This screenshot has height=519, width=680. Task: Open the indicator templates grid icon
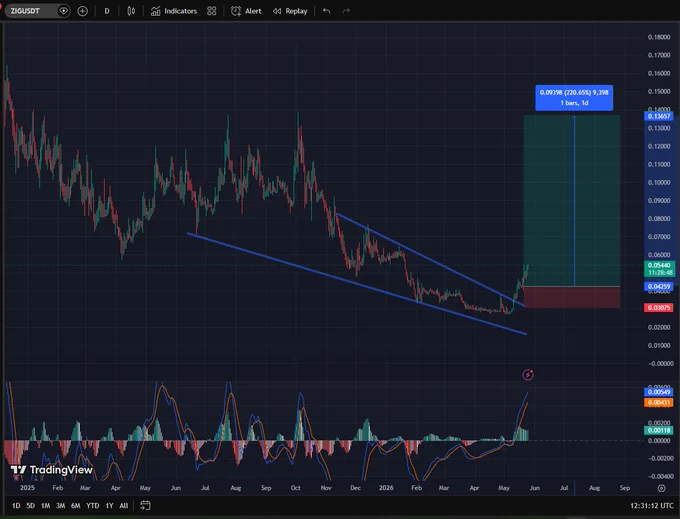212,11
